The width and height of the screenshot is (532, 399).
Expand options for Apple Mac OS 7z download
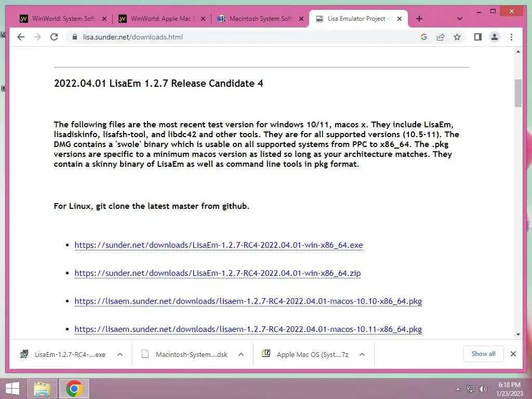362,354
